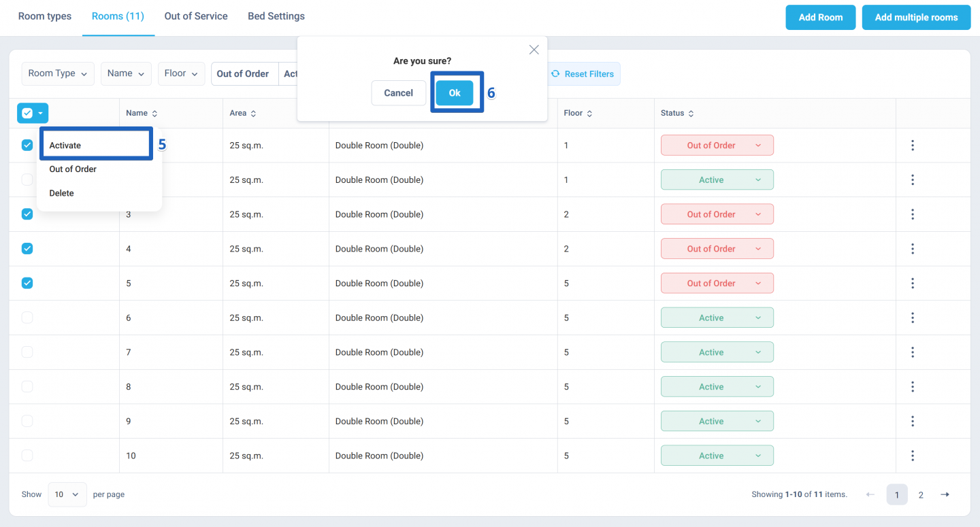The width and height of the screenshot is (980, 527).
Task: Switch to the Bed Settings tab
Action: (276, 16)
